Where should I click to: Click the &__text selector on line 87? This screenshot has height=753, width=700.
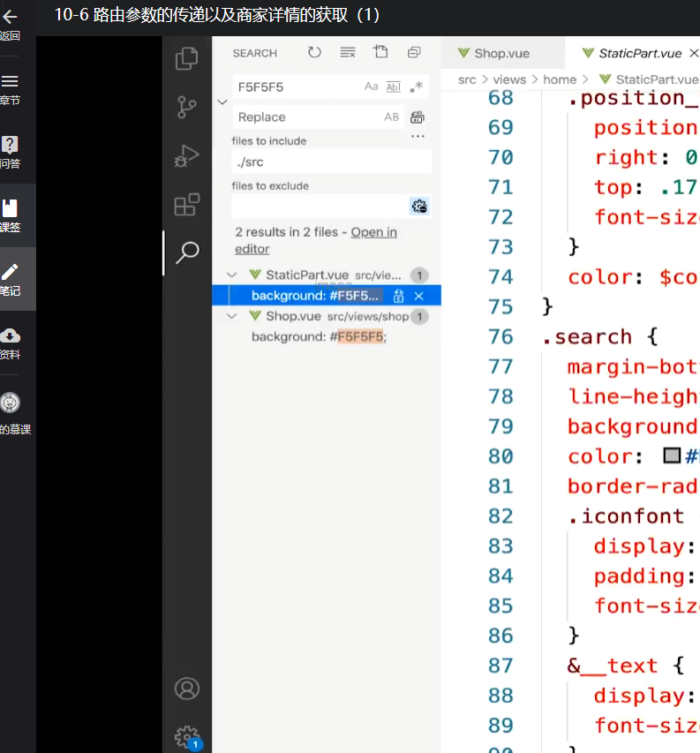612,666
